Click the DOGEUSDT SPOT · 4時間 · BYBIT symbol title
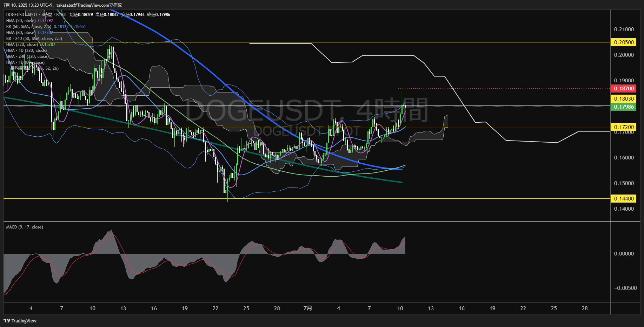 tap(36, 15)
